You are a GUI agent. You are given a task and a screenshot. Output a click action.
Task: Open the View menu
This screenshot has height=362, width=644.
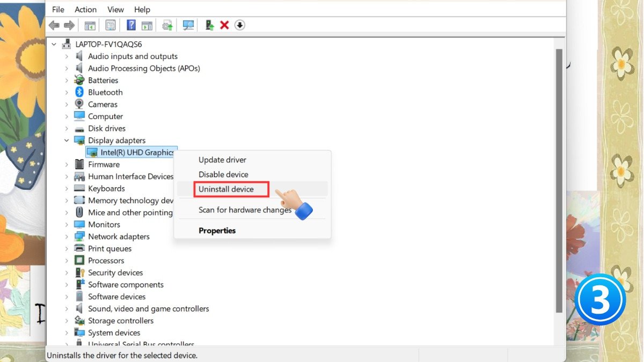point(115,10)
